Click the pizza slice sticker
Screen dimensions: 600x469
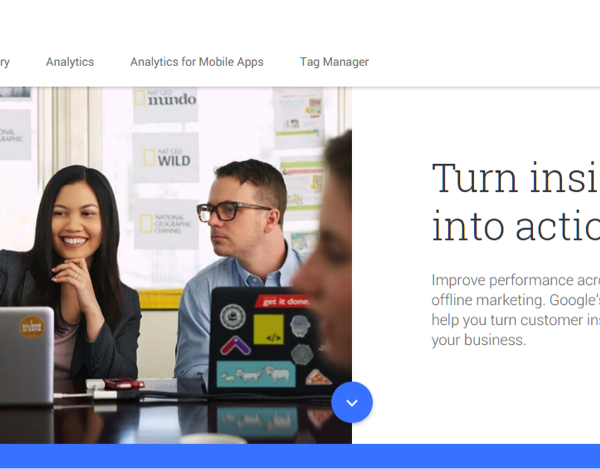click(x=318, y=378)
